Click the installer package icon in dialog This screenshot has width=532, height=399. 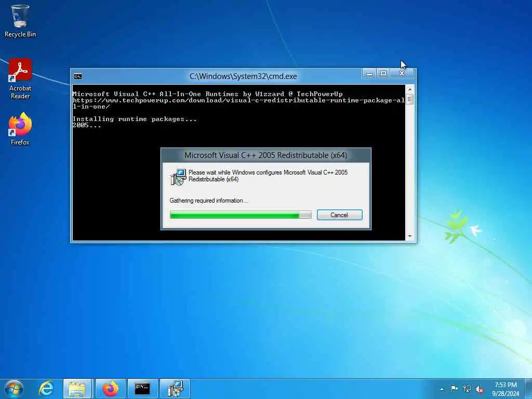(x=178, y=177)
